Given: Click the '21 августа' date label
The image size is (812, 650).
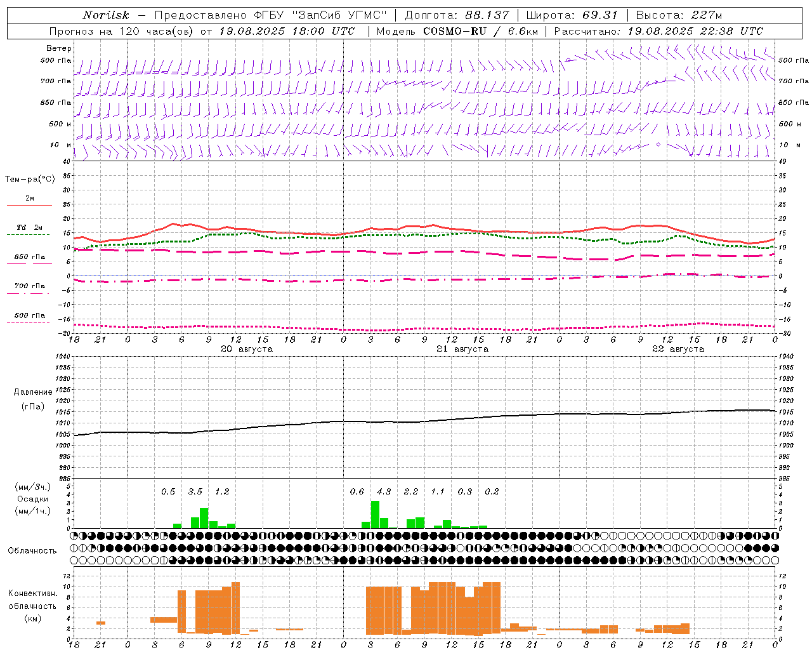Looking at the screenshot, I should 462,349.
